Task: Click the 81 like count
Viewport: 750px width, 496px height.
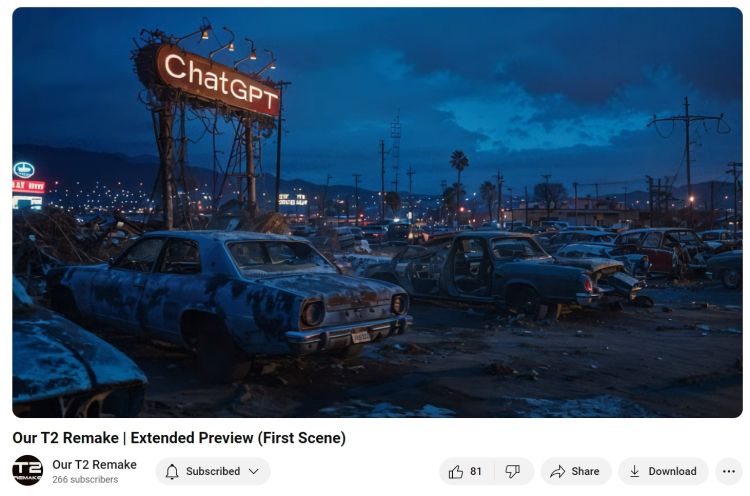Action: pos(475,472)
